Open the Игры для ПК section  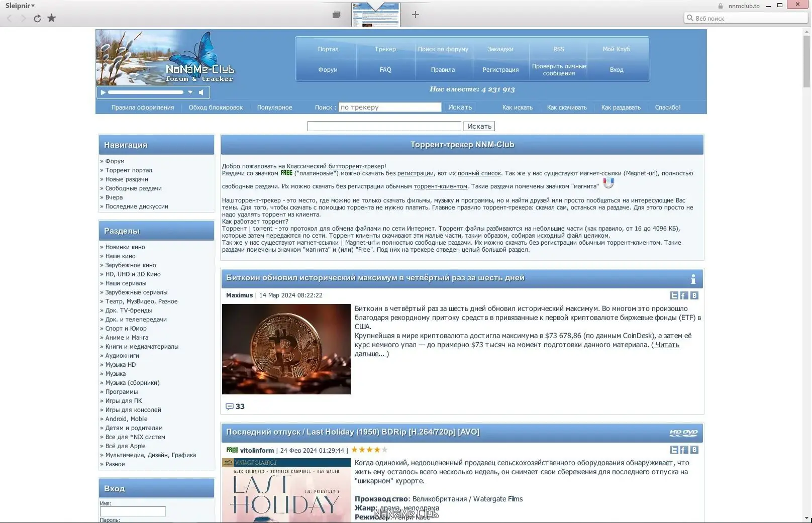tap(124, 401)
